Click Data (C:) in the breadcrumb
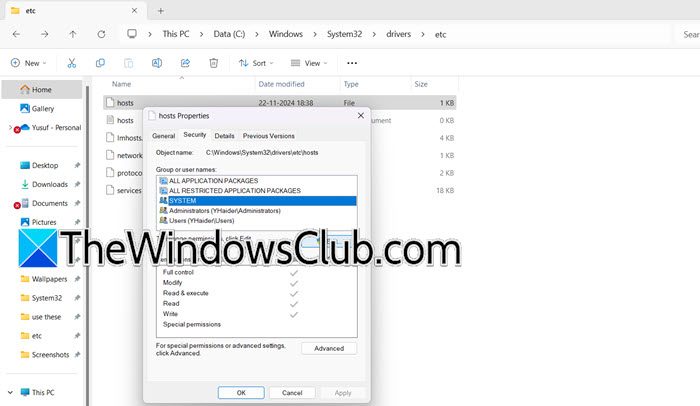 pyautogui.click(x=229, y=34)
